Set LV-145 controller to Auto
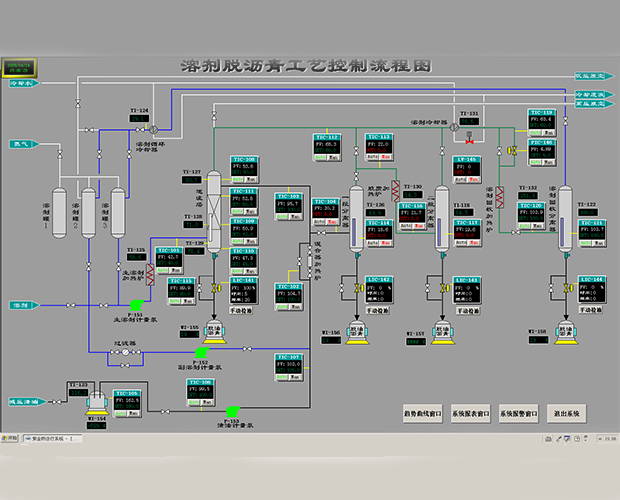 click(459, 180)
